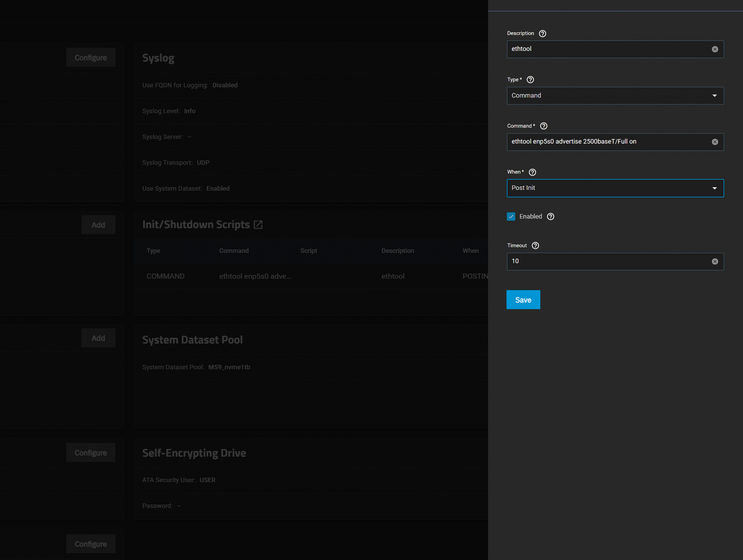Select the Syslog Level Info value
This screenshot has width=743, height=560.
(x=190, y=111)
